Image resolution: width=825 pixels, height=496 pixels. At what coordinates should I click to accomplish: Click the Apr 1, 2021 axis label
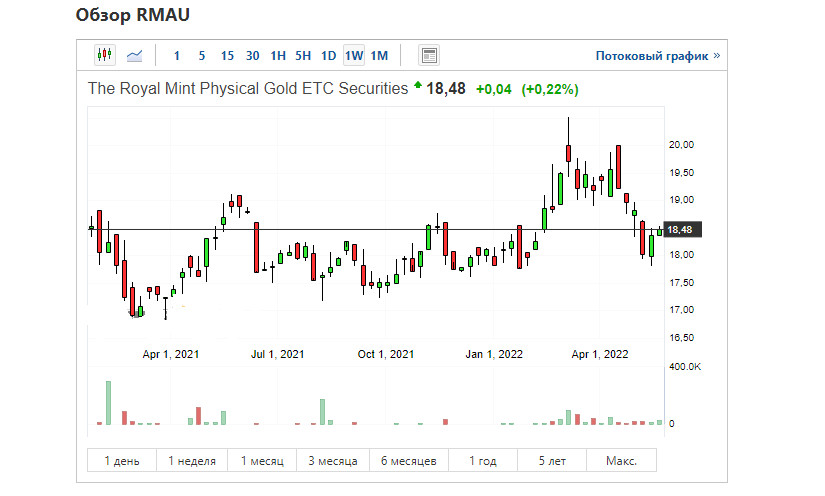[x=170, y=354]
